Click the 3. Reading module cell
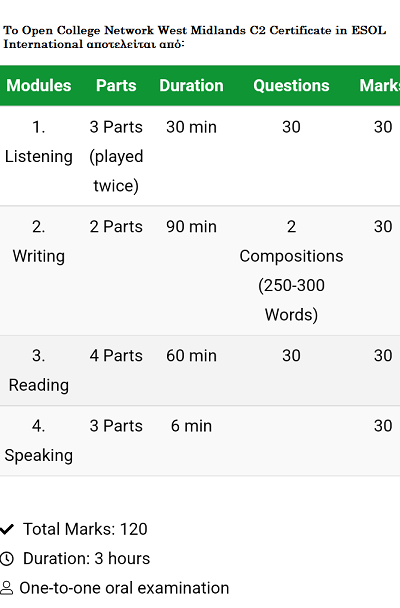This screenshot has width=400, height=608. 39,370
